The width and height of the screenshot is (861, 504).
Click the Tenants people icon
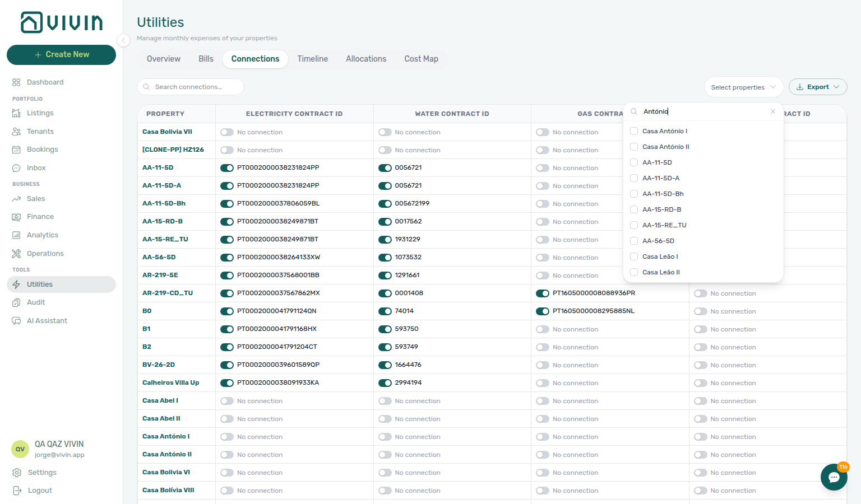16,132
